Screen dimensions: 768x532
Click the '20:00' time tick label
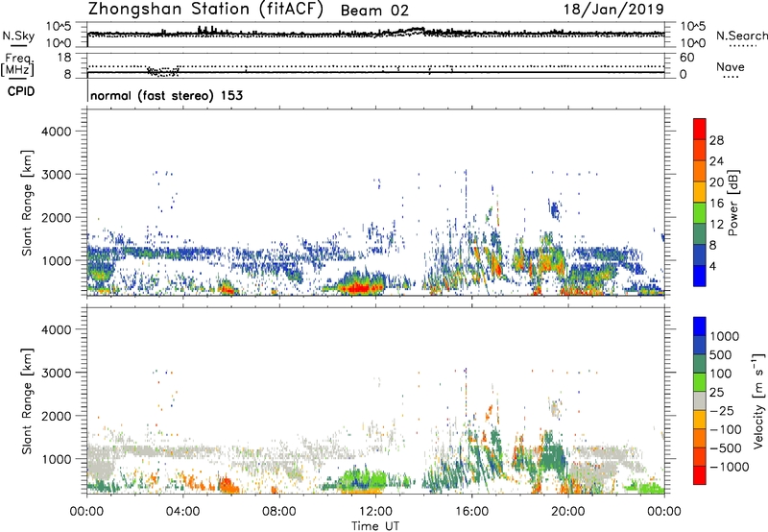568,512
